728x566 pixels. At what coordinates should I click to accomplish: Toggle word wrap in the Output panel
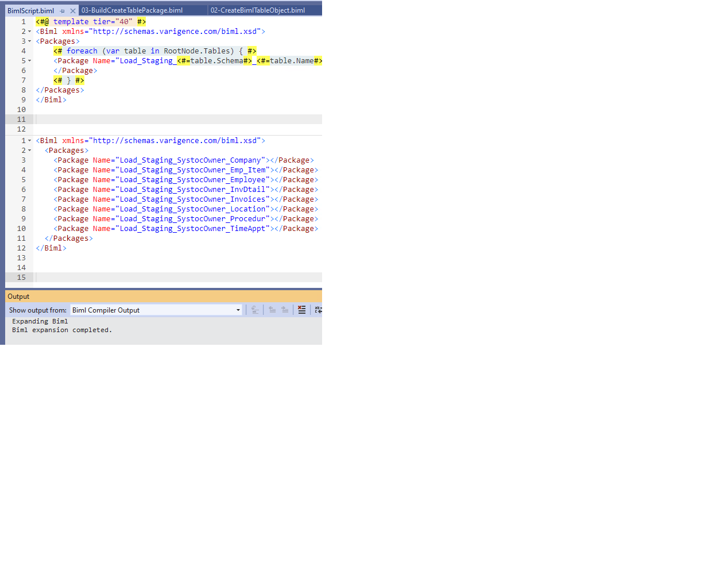(x=318, y=310)
